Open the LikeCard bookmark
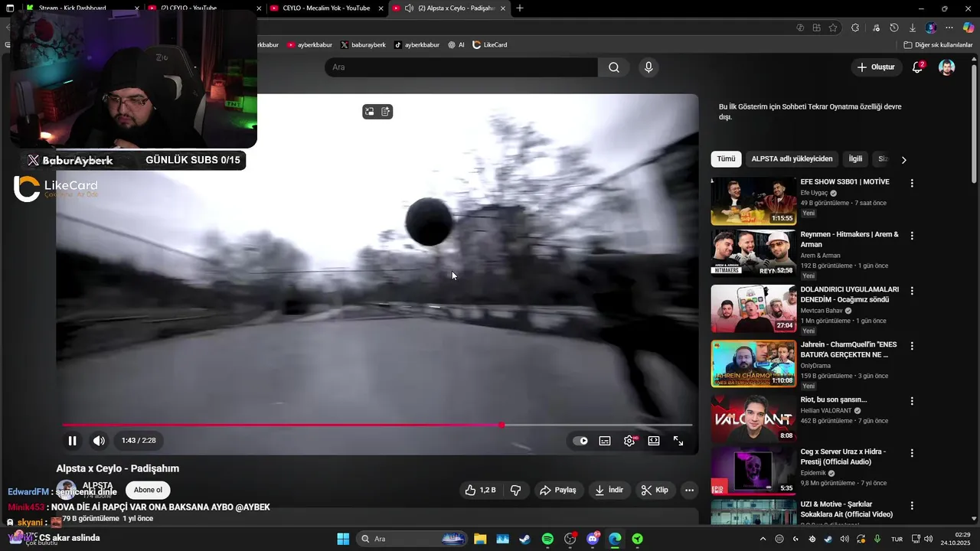Image resolution: width=980 pixels, height=551 pixels. (x=490, y=45)
